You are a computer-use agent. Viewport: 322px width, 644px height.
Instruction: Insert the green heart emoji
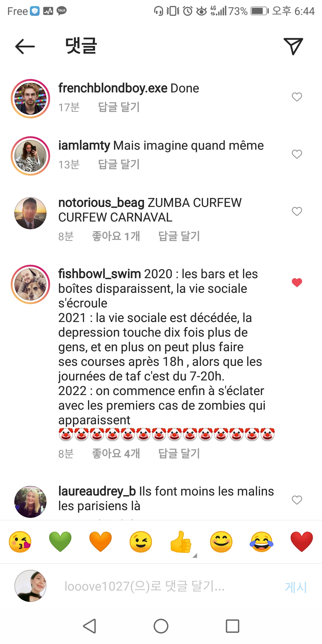pyautogui.click(x=60, y=542)
